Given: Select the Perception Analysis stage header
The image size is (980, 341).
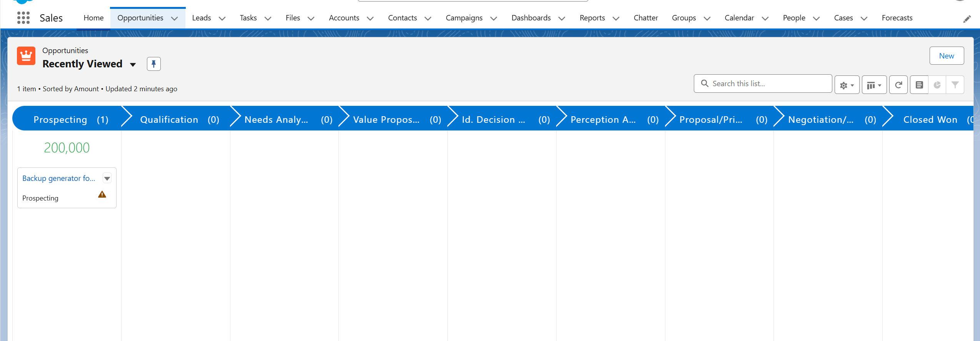Looking at the screenshot, I should pos(612,119).
